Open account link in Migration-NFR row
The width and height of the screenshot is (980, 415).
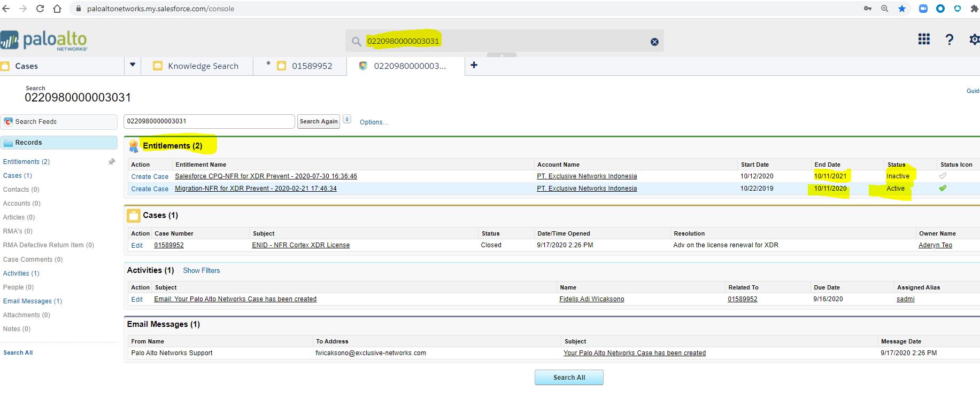(587, 189)
